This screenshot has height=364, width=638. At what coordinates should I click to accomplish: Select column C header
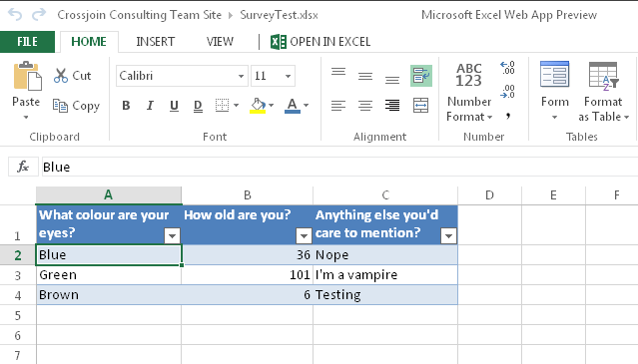[385, 195]
